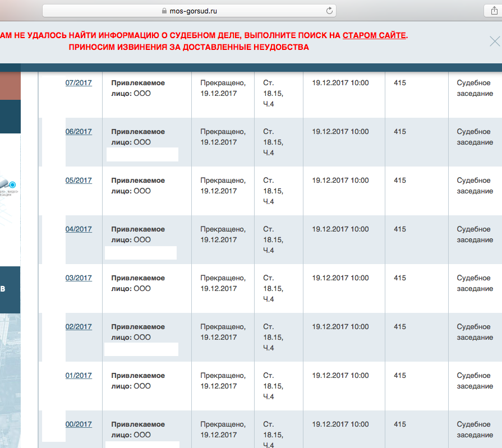
Task: Open the СТАРОМ САЙТЕ link
Action: pos(374,35)
